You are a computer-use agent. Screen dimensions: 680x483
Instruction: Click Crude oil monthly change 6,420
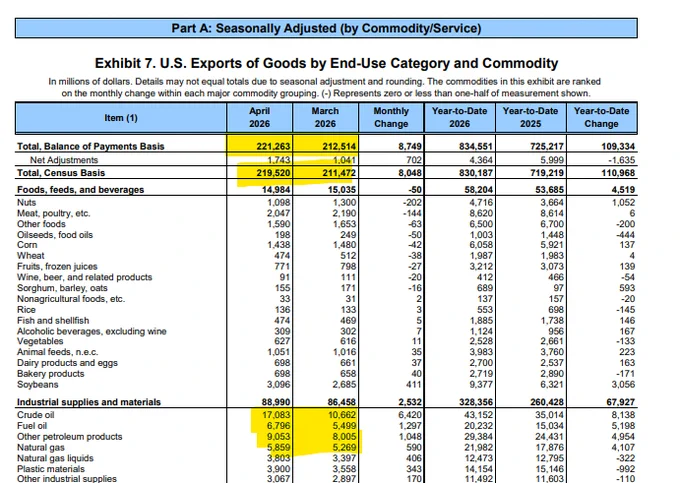coord(410,415)
